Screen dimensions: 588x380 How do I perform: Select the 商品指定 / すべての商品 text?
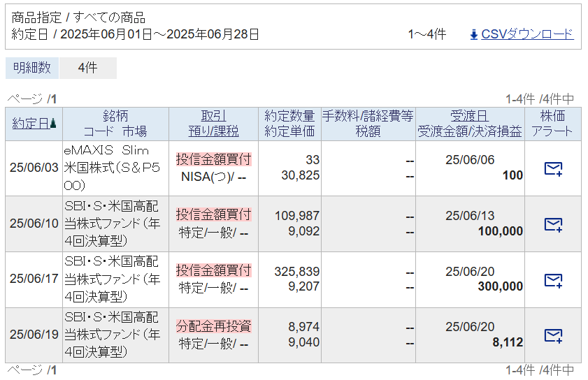click(78, 17)
